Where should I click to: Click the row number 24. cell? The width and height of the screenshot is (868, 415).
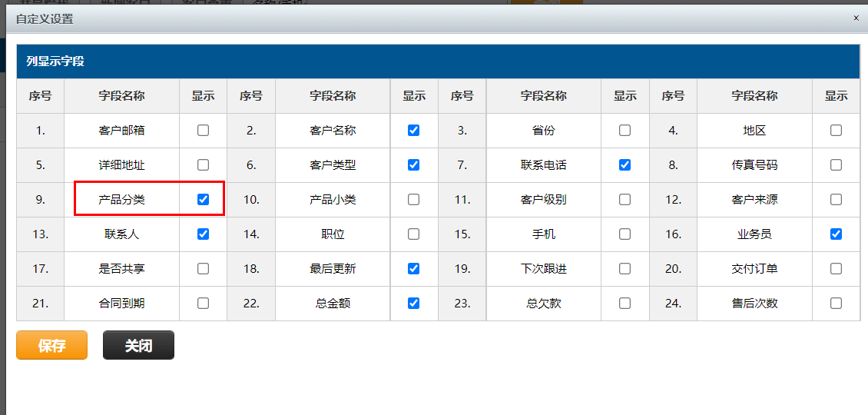pyautogui.click(x=673, y=303)
